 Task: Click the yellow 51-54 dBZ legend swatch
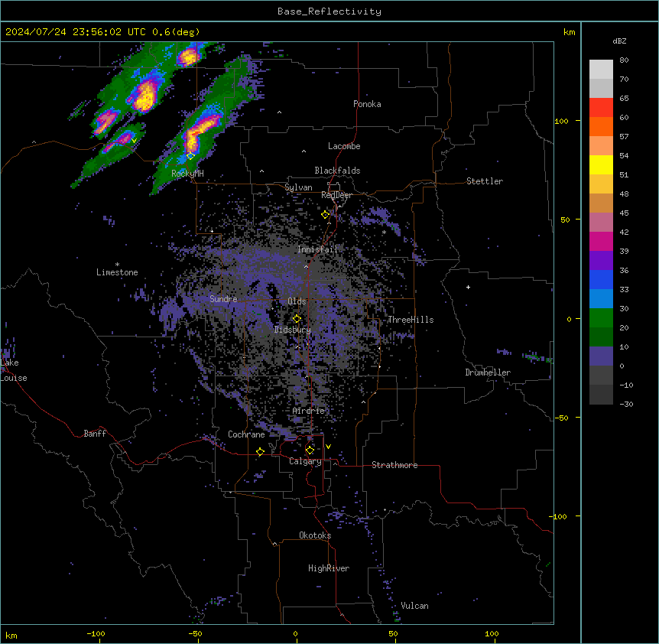601,164
